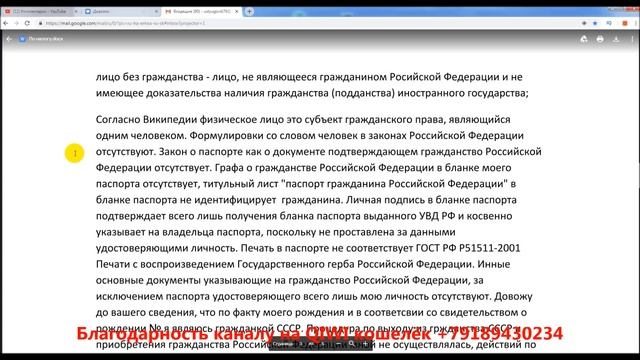Click the document file name in viewer header
This screenshot has width=640, height=360.
pyautogui.click(x=46, y=39)
